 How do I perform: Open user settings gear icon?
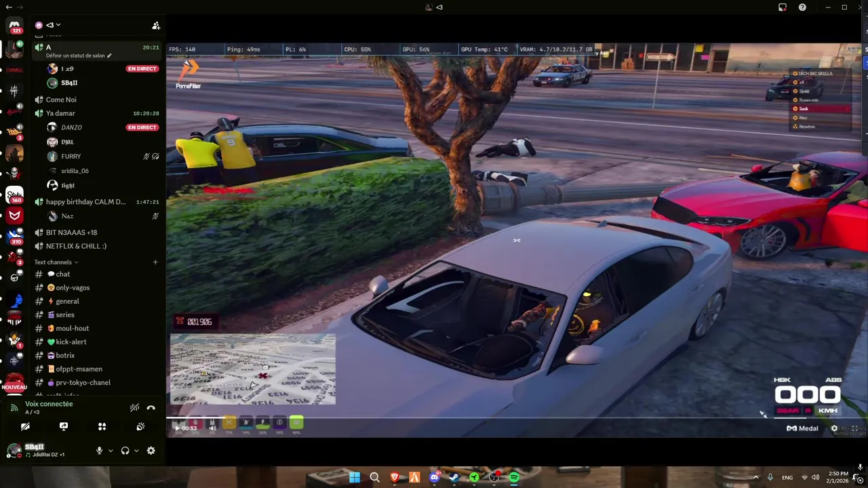(x=151, y=451)
